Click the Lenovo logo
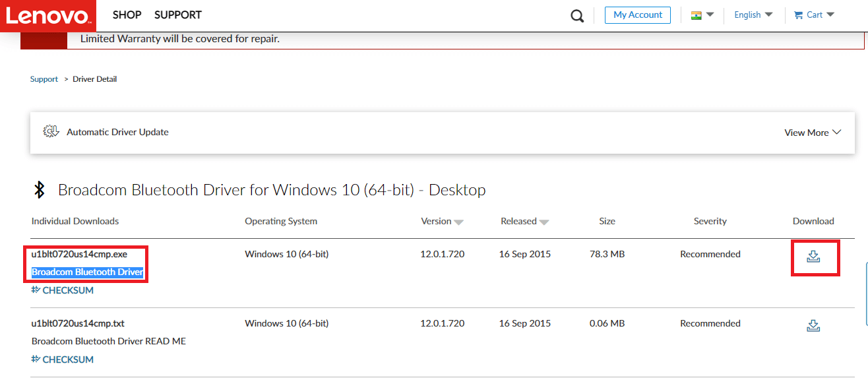 click(x=48, y=16)
